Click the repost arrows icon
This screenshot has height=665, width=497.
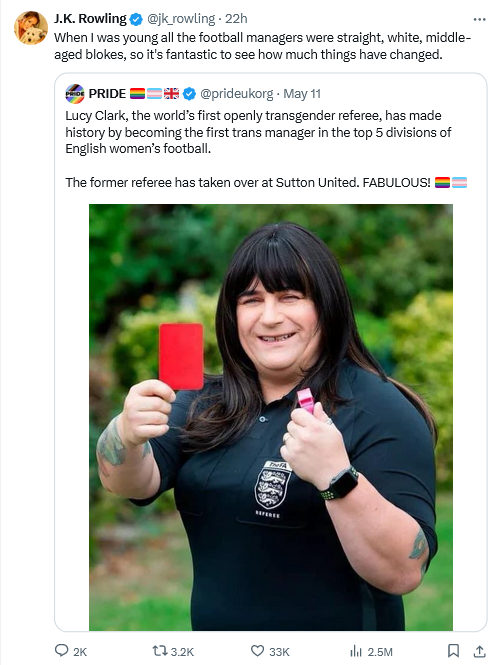pos(159,651)
